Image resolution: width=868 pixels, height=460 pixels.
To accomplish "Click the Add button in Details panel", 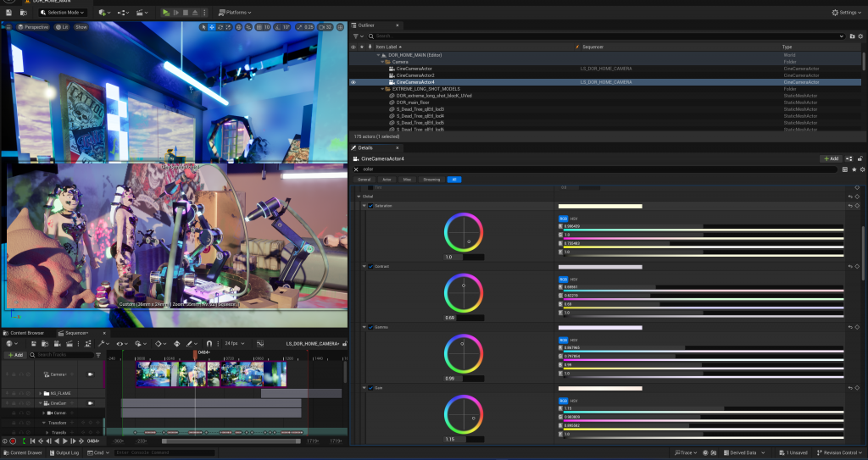I will pos(830,158).
